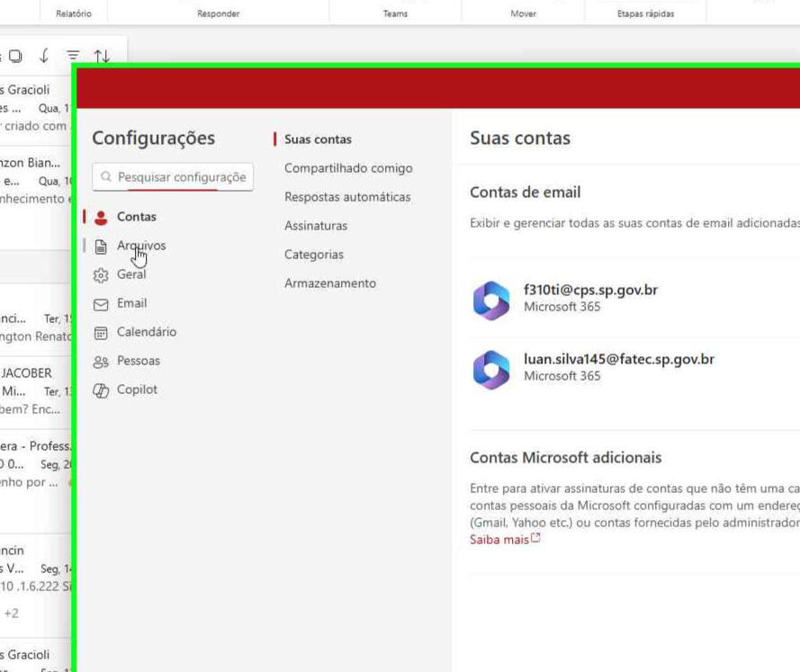Screen dimensions: 800x672
Task: Click the Email envelope icon
Action: pos(101,303)
